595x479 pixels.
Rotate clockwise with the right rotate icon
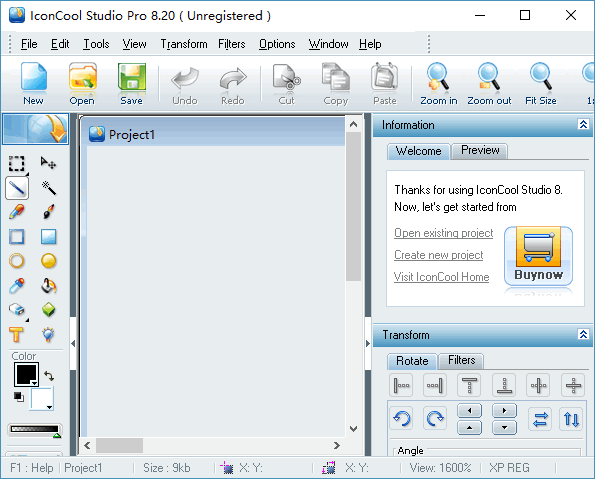coord(435,419)
